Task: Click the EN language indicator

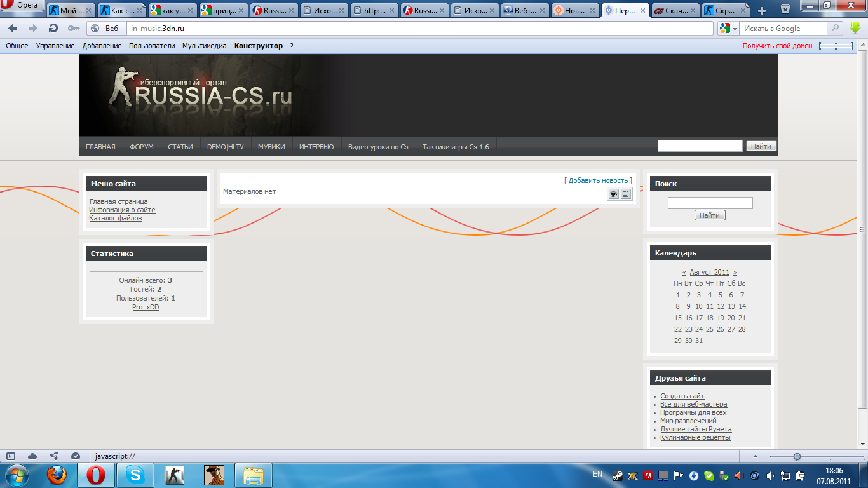Action: coord(597,474)
